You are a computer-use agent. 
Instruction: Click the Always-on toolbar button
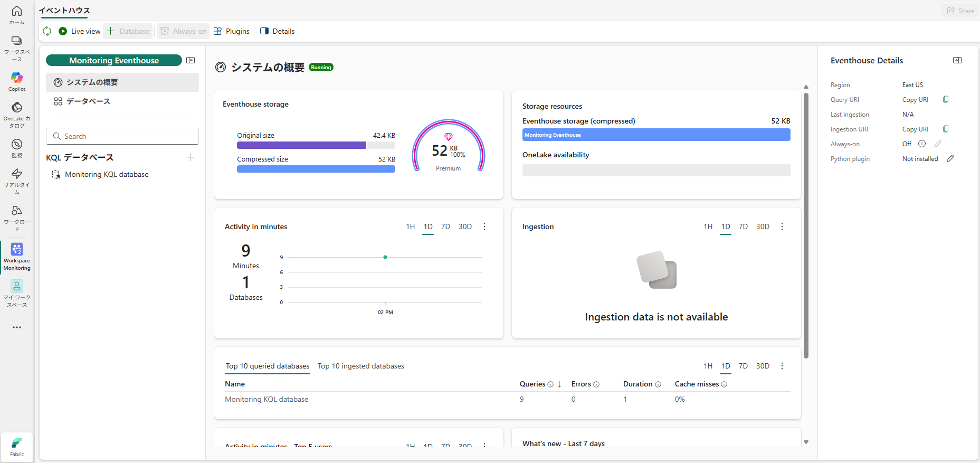(184, 31)
